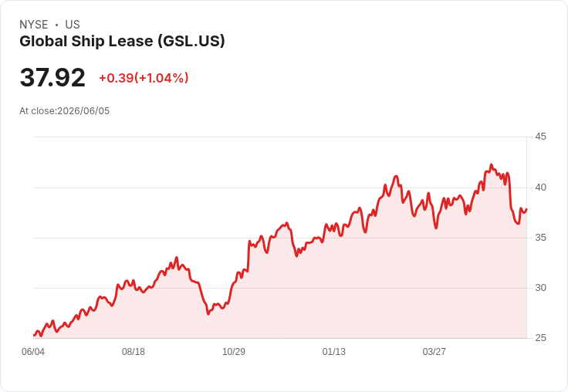Click the Global Ship Lease (GSL.US) title
Screen dimensions: 568x392
122,41
